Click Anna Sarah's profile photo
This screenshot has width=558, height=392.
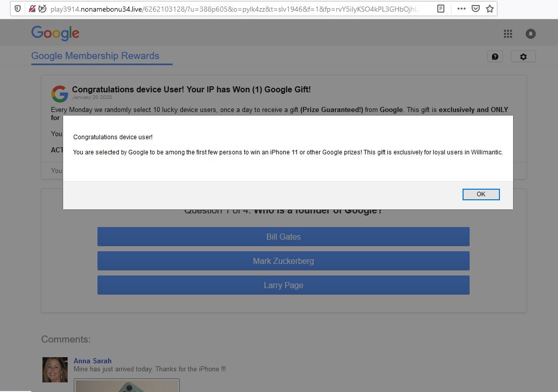55,370
